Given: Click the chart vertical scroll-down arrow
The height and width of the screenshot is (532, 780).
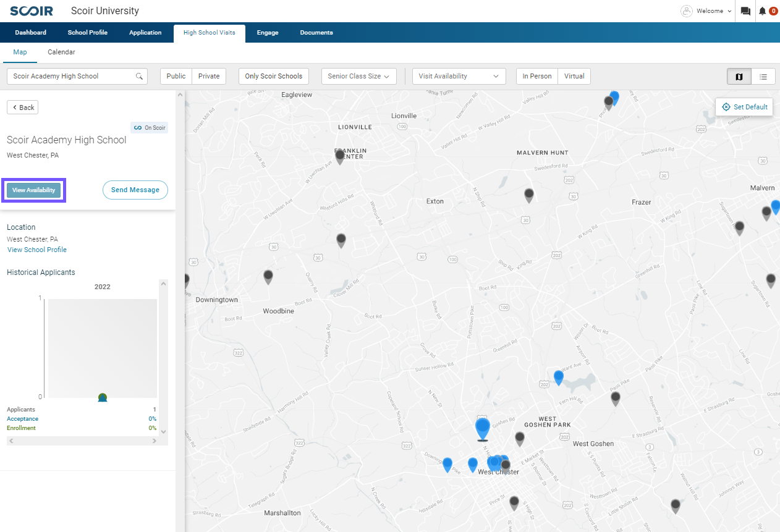Looking at the screenshot, I should pyautogui.click(x=164, y=432).
